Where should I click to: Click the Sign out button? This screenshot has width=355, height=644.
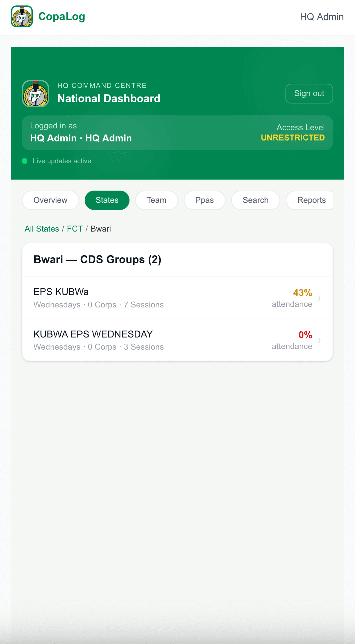click(309, 93)
